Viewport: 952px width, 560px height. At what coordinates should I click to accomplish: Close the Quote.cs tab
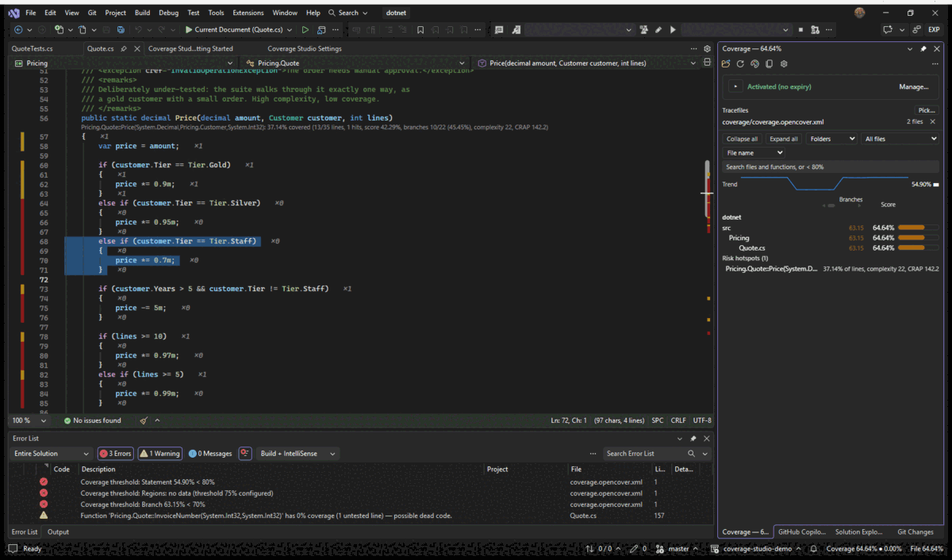tap(136, 48)
